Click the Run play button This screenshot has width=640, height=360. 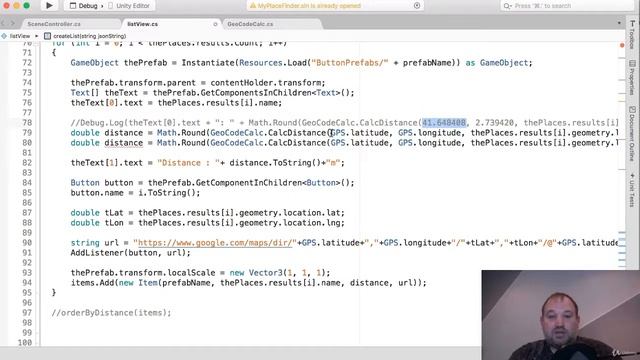click(x=49, y=6)
